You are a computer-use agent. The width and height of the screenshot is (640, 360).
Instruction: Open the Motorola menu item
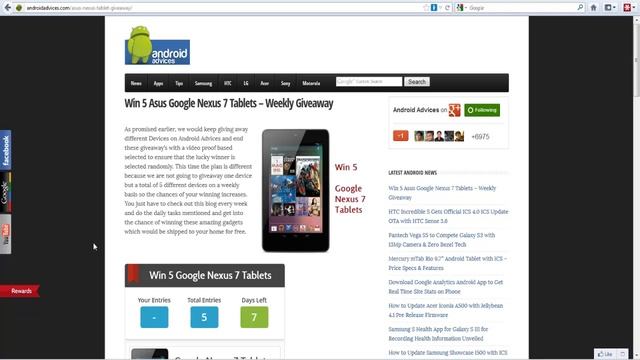tap(311, 83)
